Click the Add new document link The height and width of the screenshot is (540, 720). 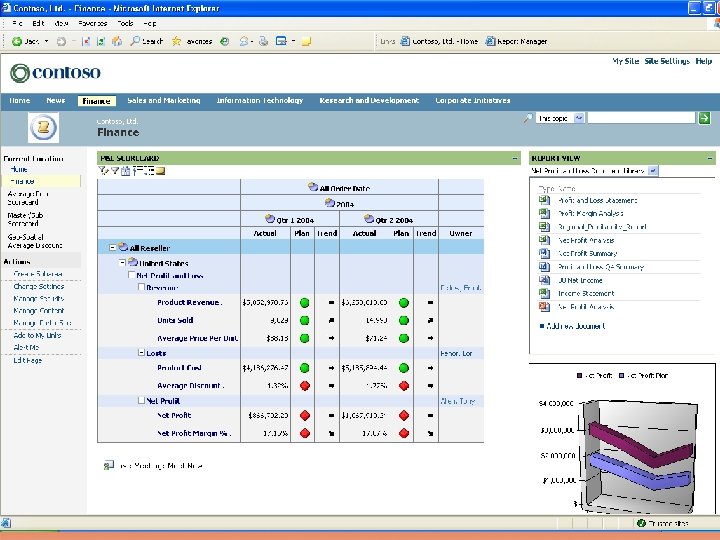[576, 326]
